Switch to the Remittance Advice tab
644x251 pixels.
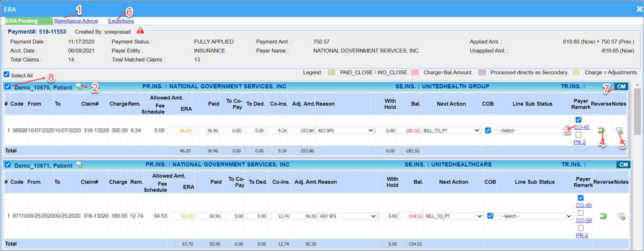(76, 21)
